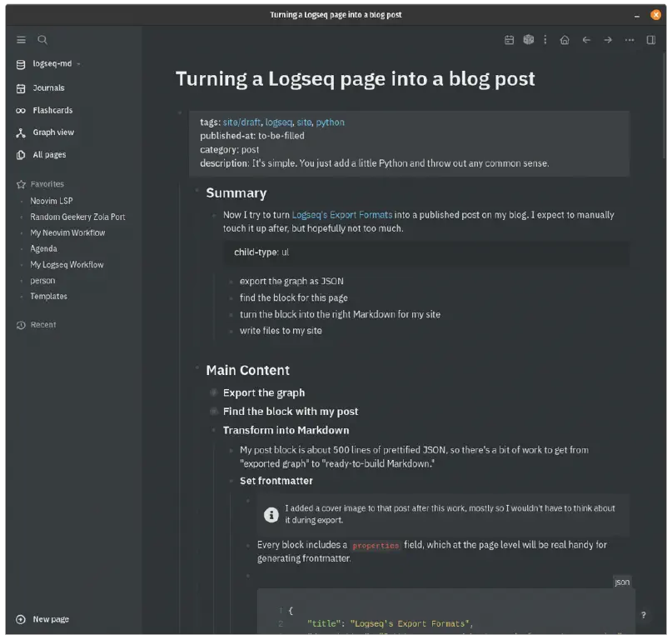672x640 pixels.
Task: Go to Journals in sidebar
Action: [x=48, y=88]
